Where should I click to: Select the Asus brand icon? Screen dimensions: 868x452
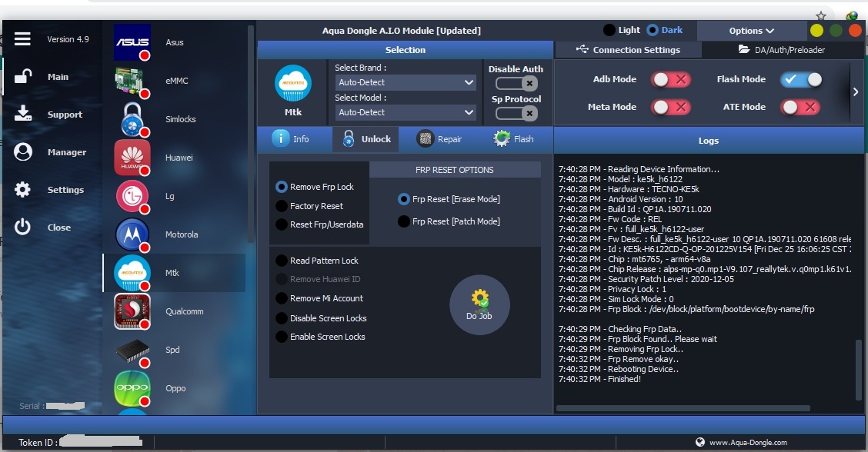132,42
